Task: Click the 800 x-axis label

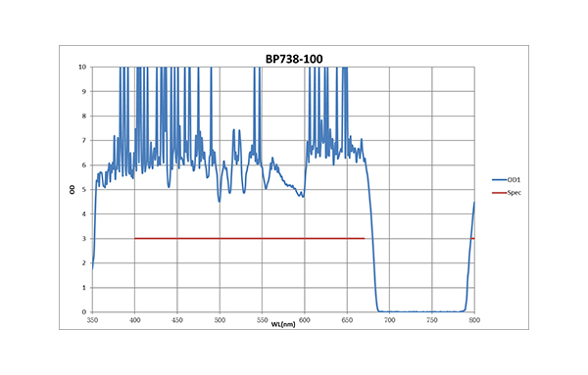Action: click(x=474, y=320)
